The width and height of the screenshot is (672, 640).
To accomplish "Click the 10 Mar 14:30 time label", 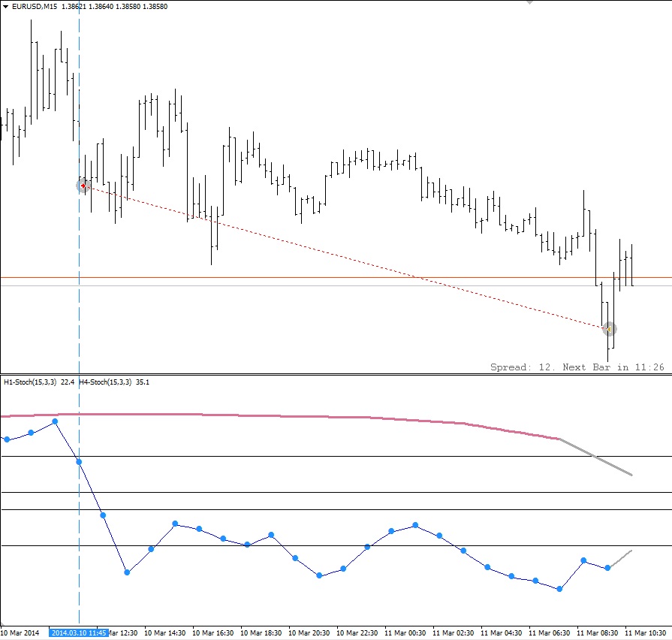I will (165, 632).
